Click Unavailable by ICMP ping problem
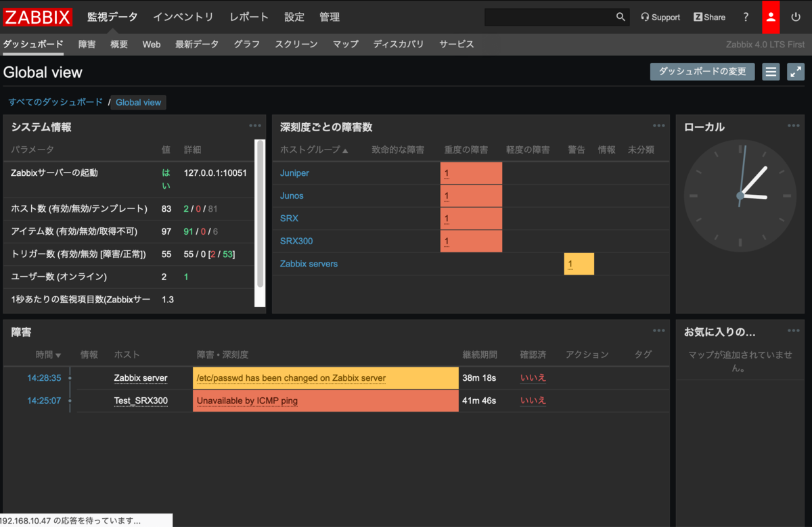Screen dimensions: 812x527 [x=247, y=400]
